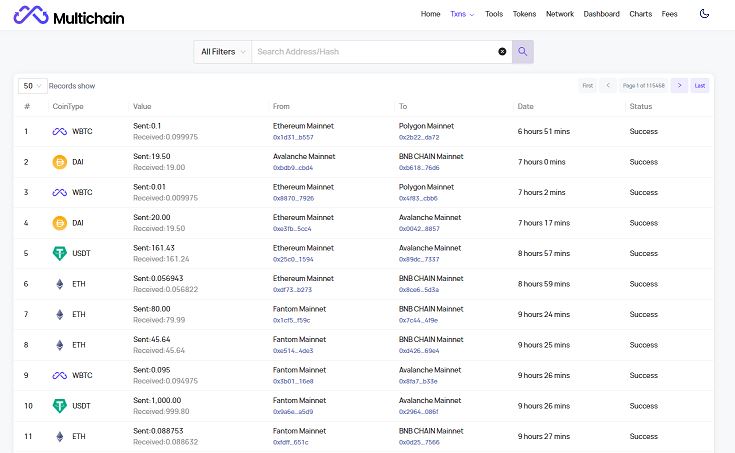
Task: Open Network in navigation
Action: pos(560,14)
